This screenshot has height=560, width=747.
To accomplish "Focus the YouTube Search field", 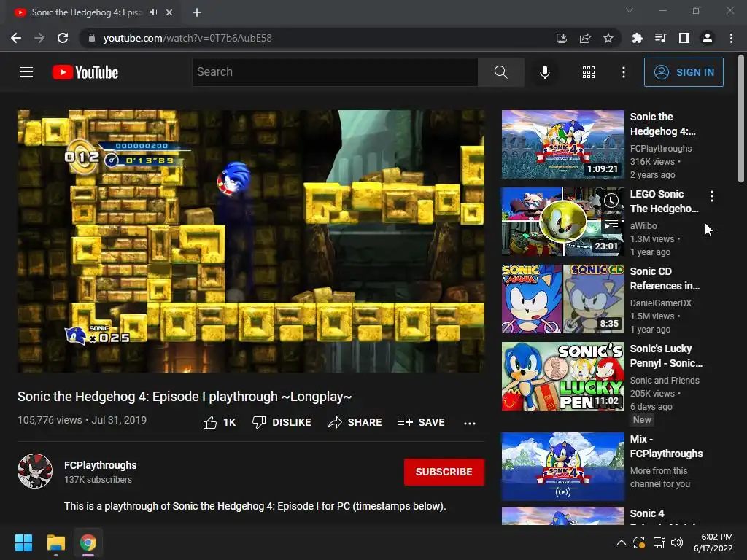I will (x=335, y=72).
